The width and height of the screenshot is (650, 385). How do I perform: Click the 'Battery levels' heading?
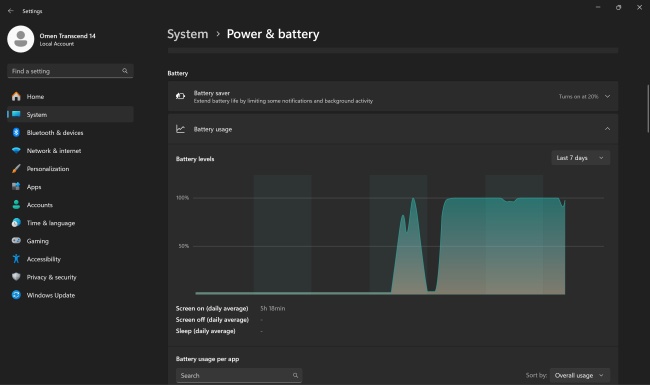(195, 159)
